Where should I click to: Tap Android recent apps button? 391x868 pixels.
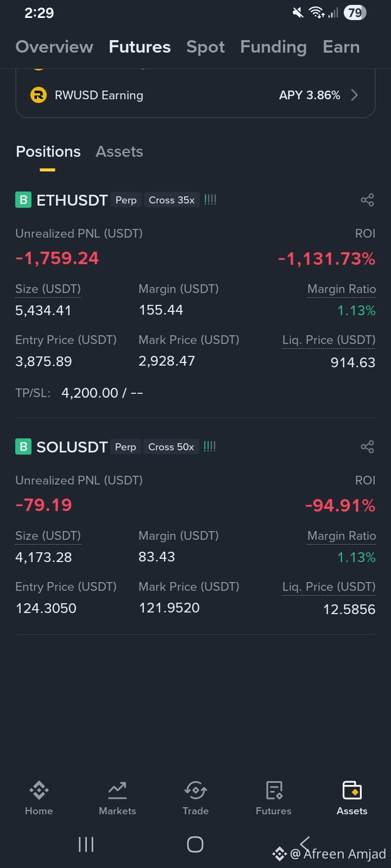(x=86, y=844)
